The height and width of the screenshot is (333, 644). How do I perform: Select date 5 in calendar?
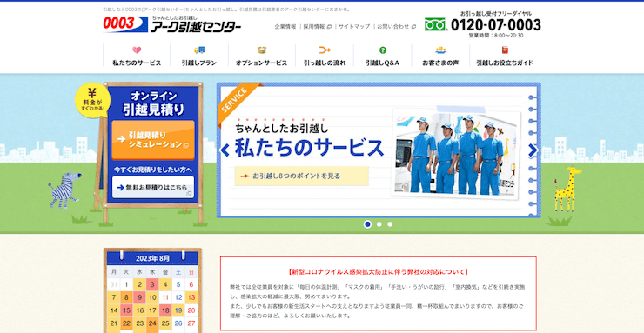(178, 284)
